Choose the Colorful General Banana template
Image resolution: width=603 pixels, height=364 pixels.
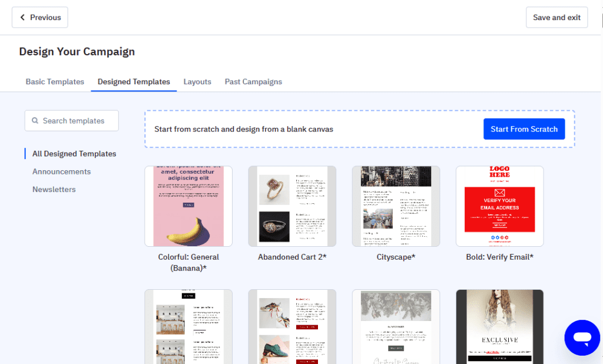pyautogui.click(x=188, y=206)
